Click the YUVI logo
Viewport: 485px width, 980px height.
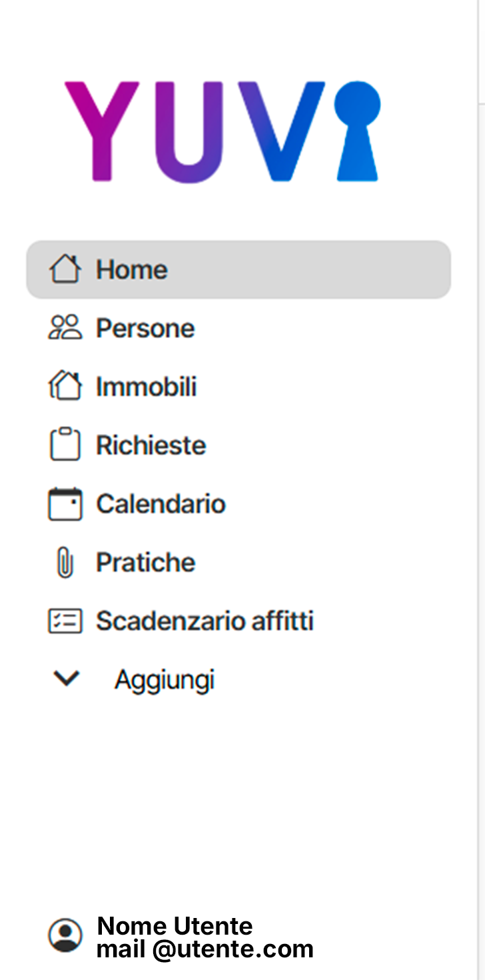pyautogui.click(x=223, y=131)
